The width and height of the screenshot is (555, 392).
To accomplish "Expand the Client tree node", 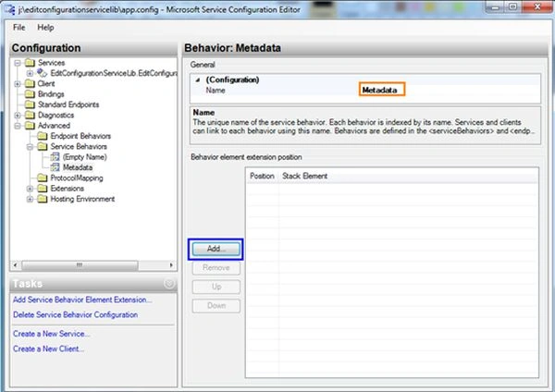I will (x=18, y=84).
